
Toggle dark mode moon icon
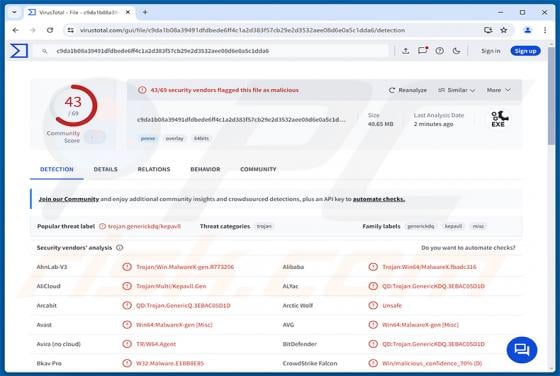[456, 51]
